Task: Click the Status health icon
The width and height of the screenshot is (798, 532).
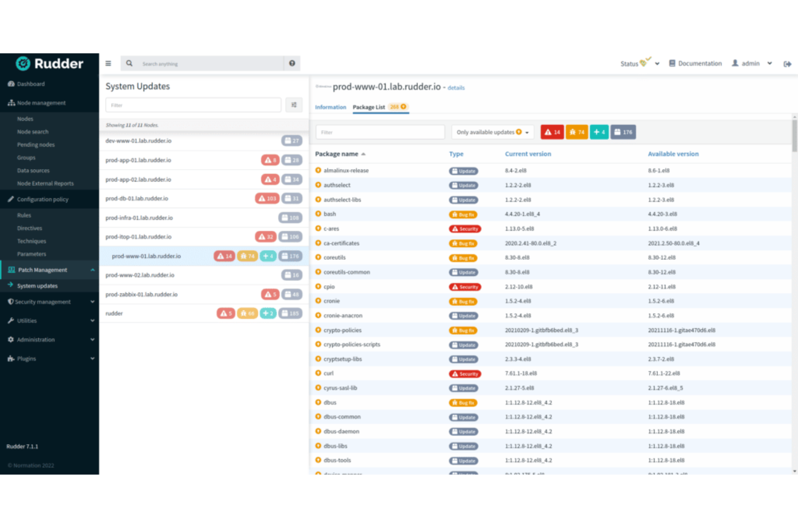Action: tap(645, 61)
